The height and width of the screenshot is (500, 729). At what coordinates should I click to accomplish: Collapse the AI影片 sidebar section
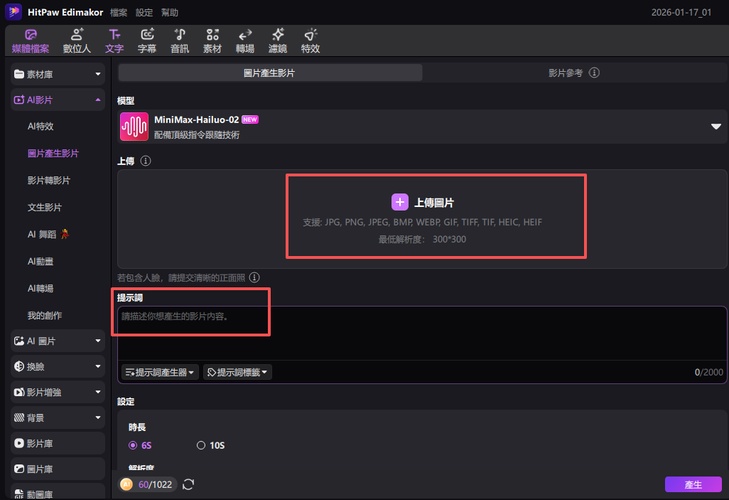(x=58, y=100)
